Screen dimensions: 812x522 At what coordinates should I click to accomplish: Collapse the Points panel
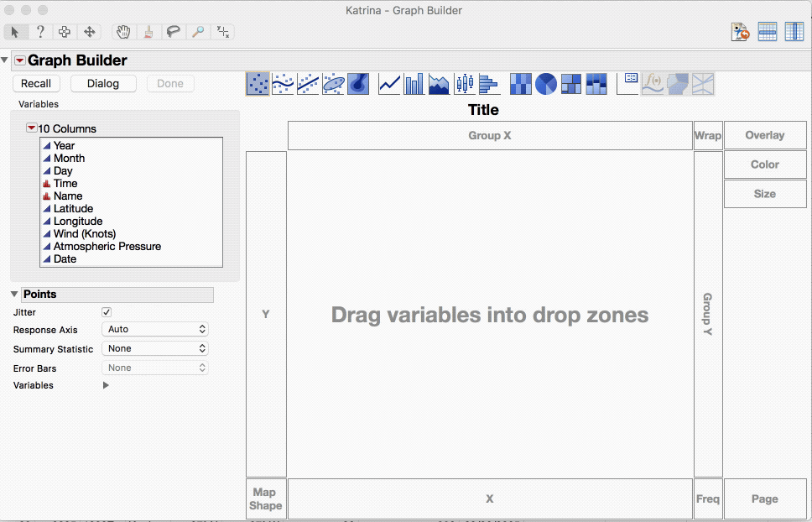pyautogui.click(x=14, y=295)
